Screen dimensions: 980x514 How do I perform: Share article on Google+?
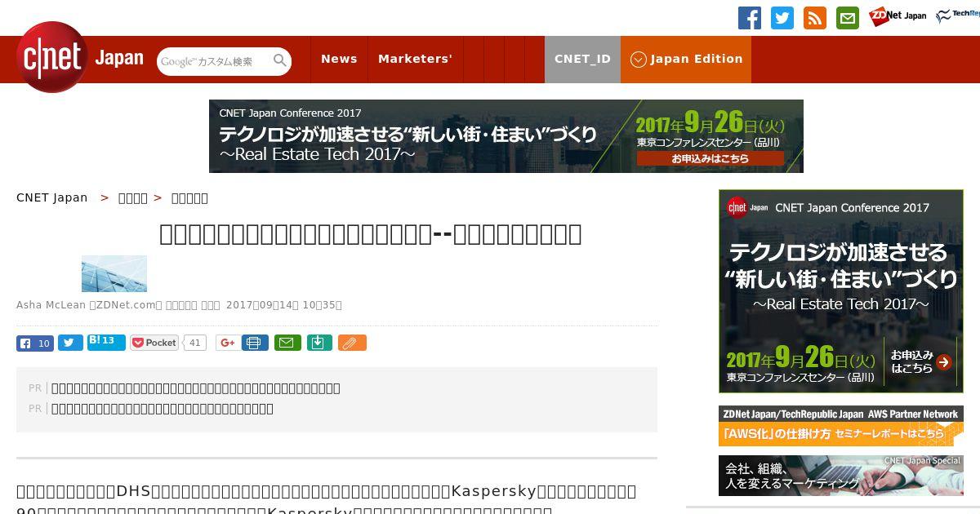pyautogui.click(x=227, y=343)
